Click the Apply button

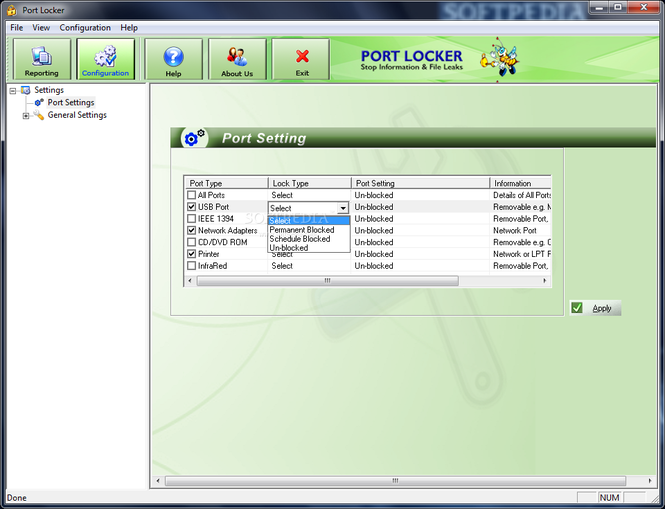coord(595,308)
